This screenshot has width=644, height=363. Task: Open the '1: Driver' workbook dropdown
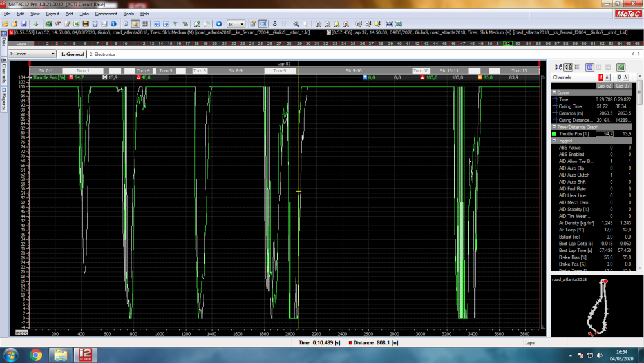(32, 54)
